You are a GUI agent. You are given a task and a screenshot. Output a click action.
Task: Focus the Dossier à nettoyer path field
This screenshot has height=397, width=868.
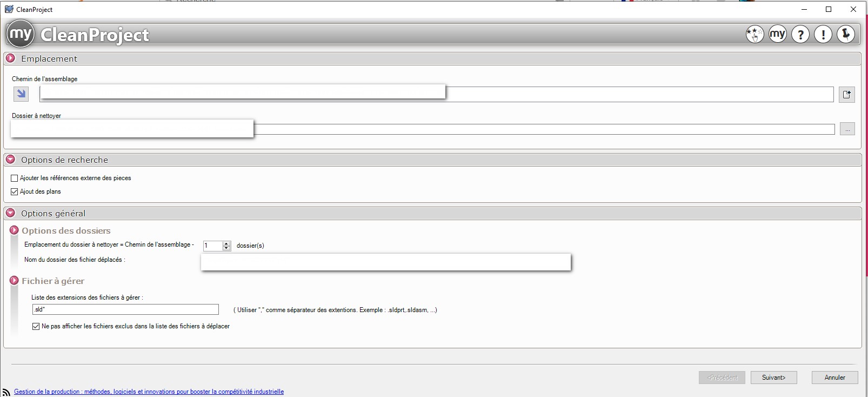423,129
